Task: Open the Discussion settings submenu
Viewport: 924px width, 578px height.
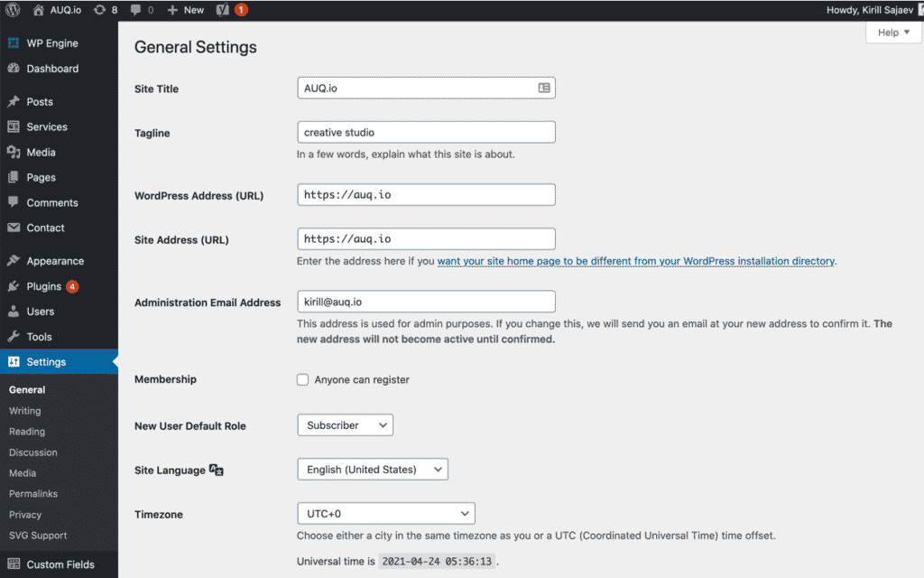Action: pos(33,452)
